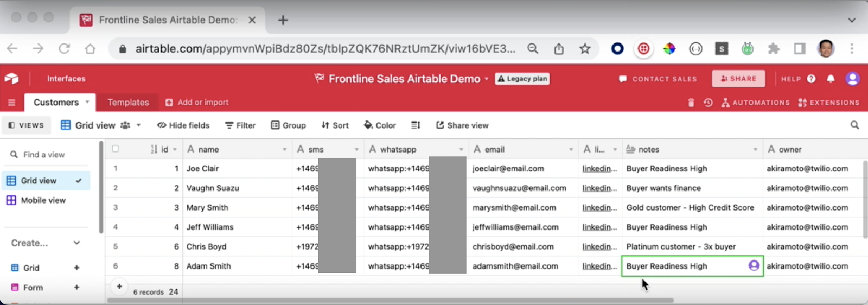Open Chrome three-dot menu

tap(852, 49)
